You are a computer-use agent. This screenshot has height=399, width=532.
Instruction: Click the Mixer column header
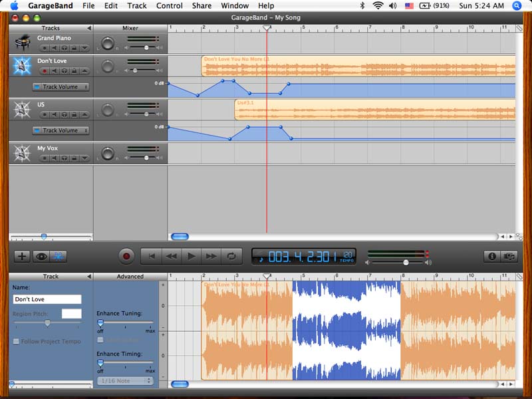pyautogui.click(x=130, y=28)
